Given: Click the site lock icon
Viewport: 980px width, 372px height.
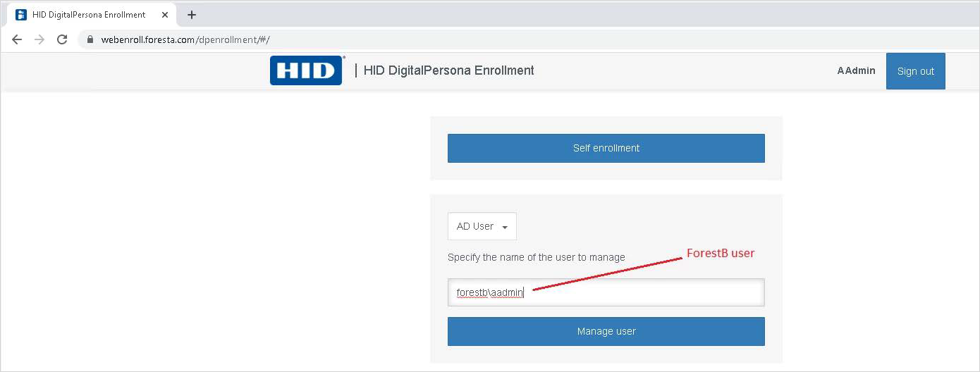Looking at the screenshot, I should [90, 40].
